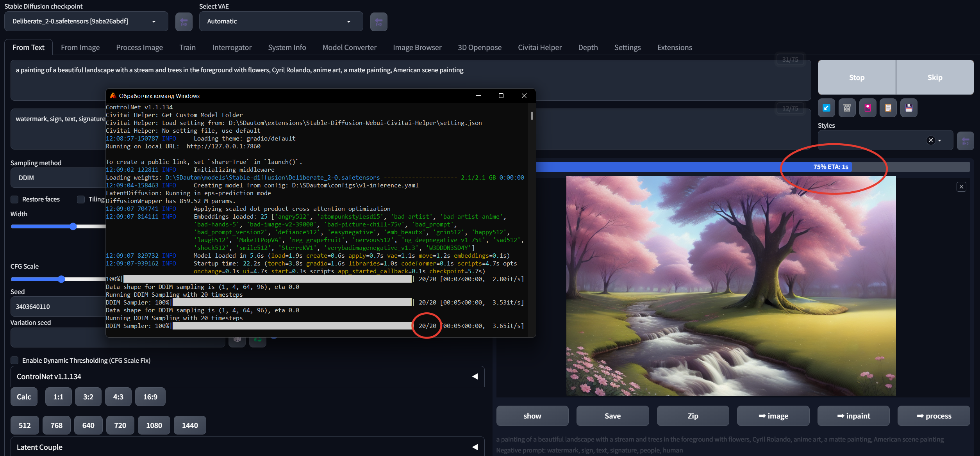
Task: Click the pink image card icon
Action: tap(868, 108)
